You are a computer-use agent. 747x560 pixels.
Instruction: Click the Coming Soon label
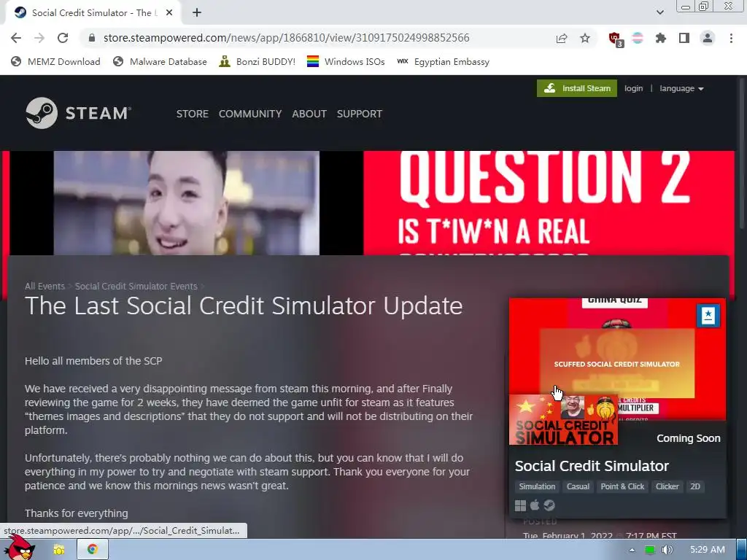coord(689,438)
